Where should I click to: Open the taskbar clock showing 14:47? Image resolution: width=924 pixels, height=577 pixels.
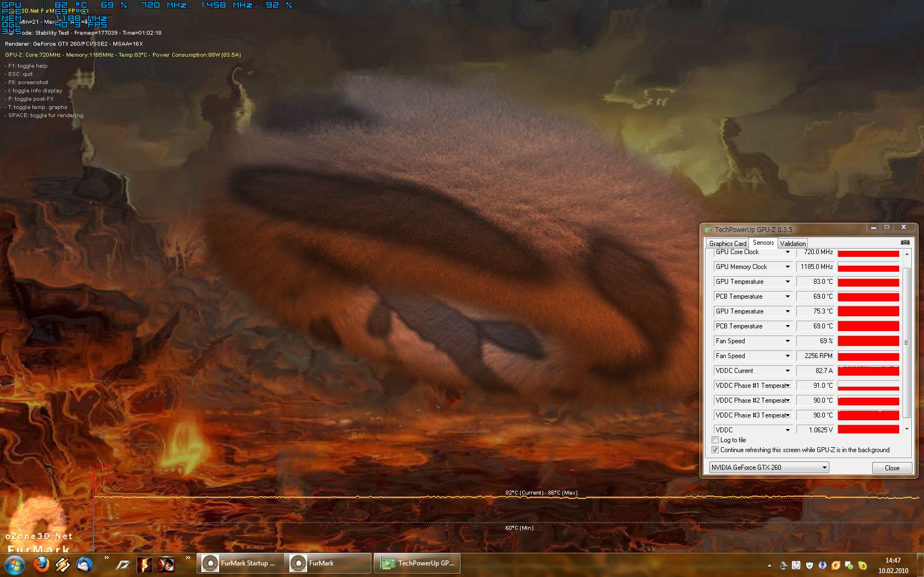(x=893, y=565)
